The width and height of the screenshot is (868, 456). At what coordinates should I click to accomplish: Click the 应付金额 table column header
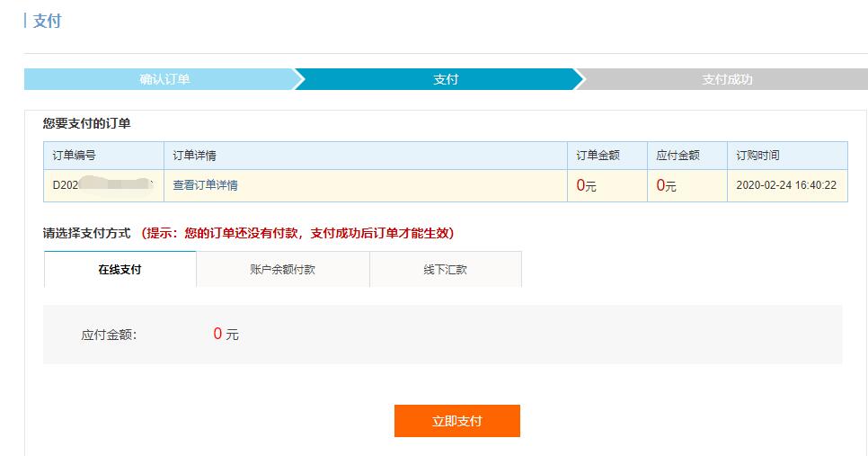tap(678, 156)
